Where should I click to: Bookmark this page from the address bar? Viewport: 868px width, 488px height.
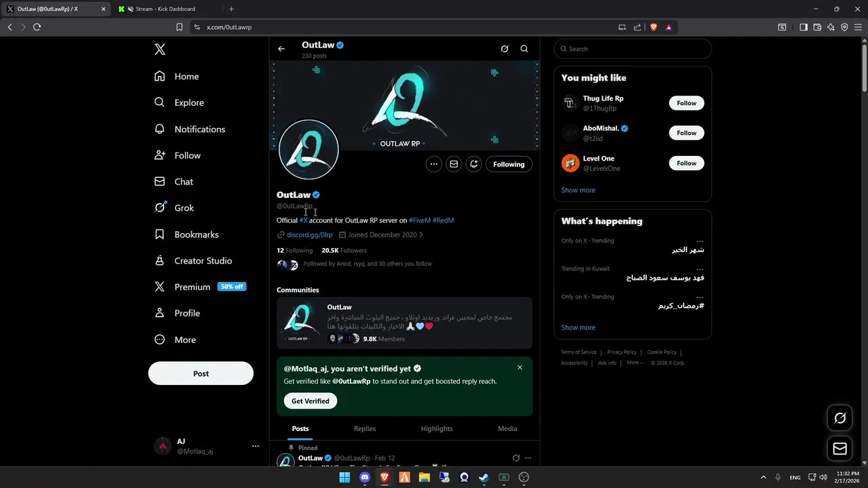click(179, 27)
